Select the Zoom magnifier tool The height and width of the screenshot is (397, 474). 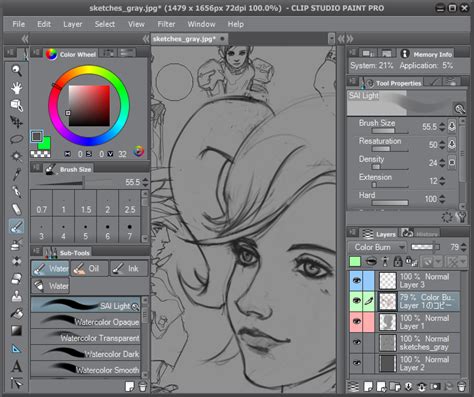(16, 71)
